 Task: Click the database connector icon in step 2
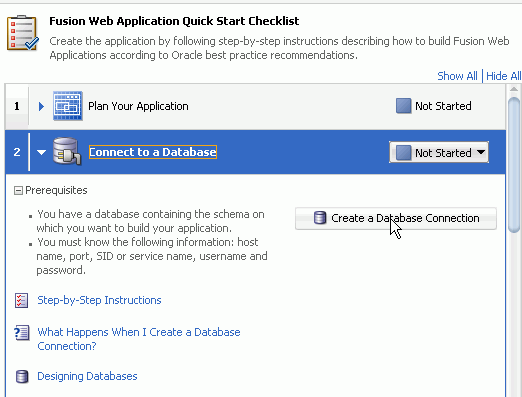pos(67,151)
